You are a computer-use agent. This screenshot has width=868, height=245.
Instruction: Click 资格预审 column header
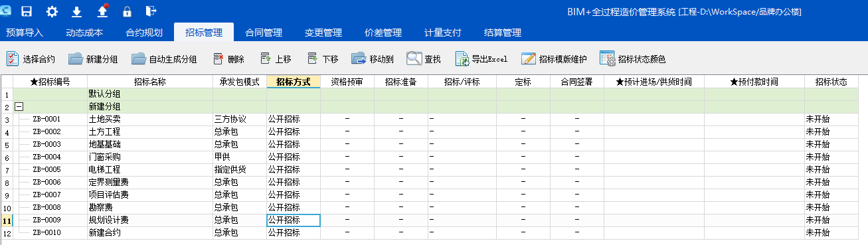pos(347,82)
